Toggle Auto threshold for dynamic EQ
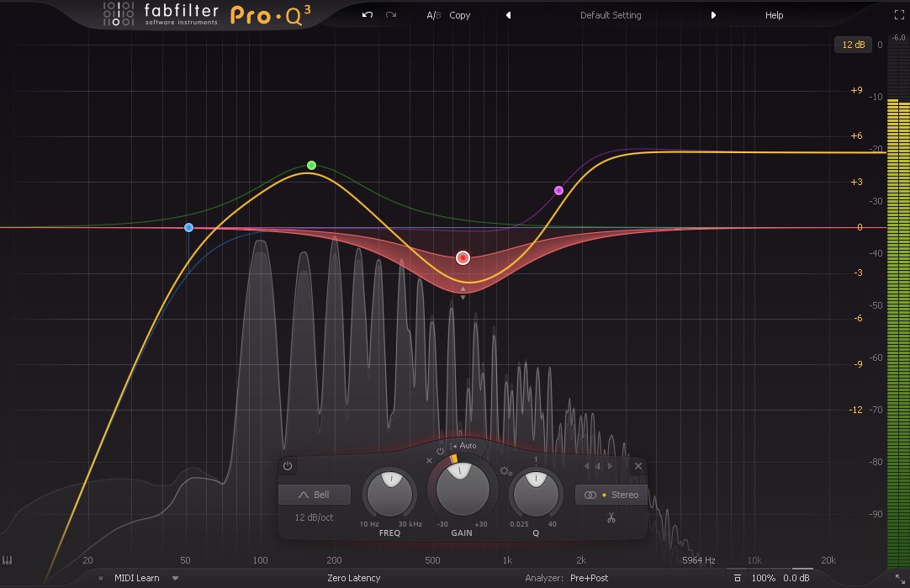 [x=463, y=446]
